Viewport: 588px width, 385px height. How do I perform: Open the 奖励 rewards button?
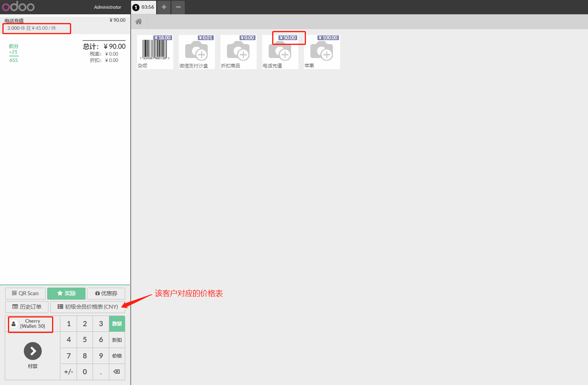tap(66, 294)
